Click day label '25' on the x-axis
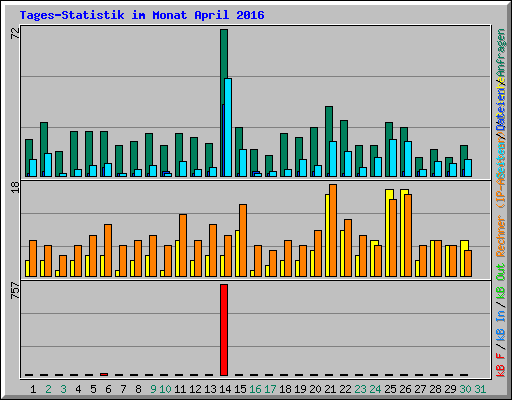This screenshot has height=400, width=512. [390, 389]
